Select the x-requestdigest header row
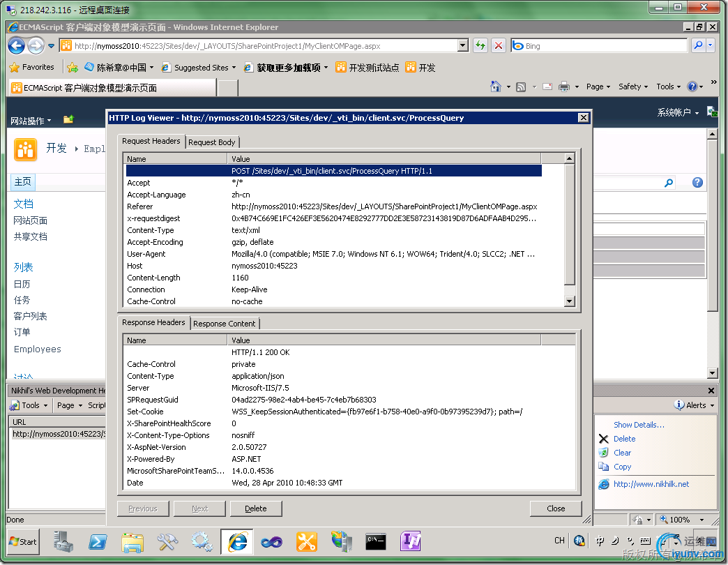Image resolution: width=728 pixels, height=565 pixels. click(x=334, y=218)
